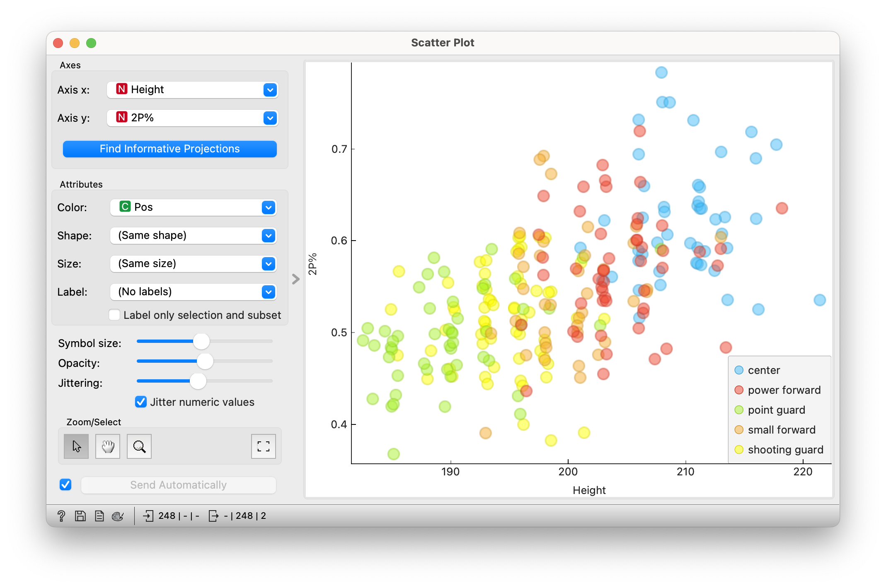Viewport: 886px width, 588px height.
Task: Save the plot image with disk icon
Action: tap(80, 516)
